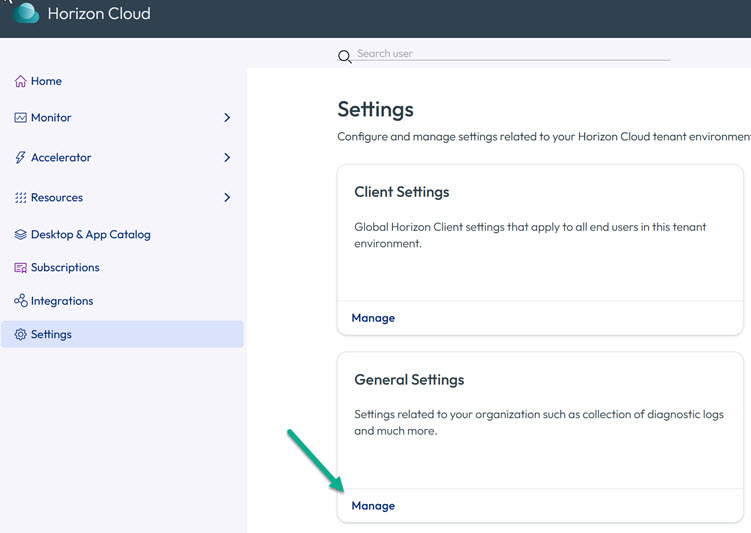The height and width of the screenshot is (533, 751).
Task: Click the General Settings card heading
Action: pos(409,380)
